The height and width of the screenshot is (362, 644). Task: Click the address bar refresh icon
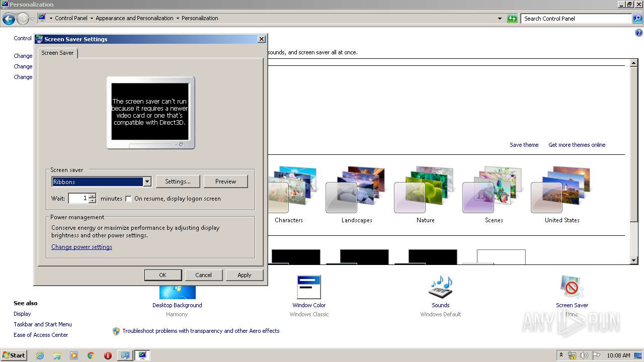point(512,19)
